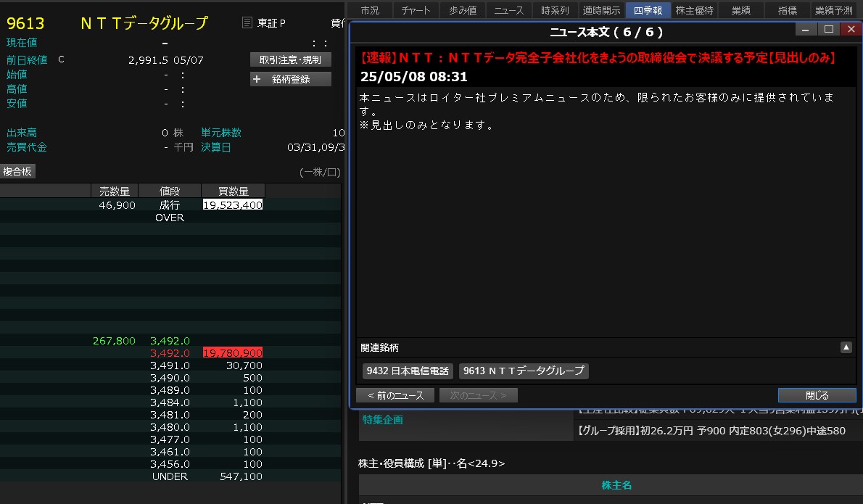Click the NTTデータグループ stock name heading
863x504 pixels.
click(144, 23)
